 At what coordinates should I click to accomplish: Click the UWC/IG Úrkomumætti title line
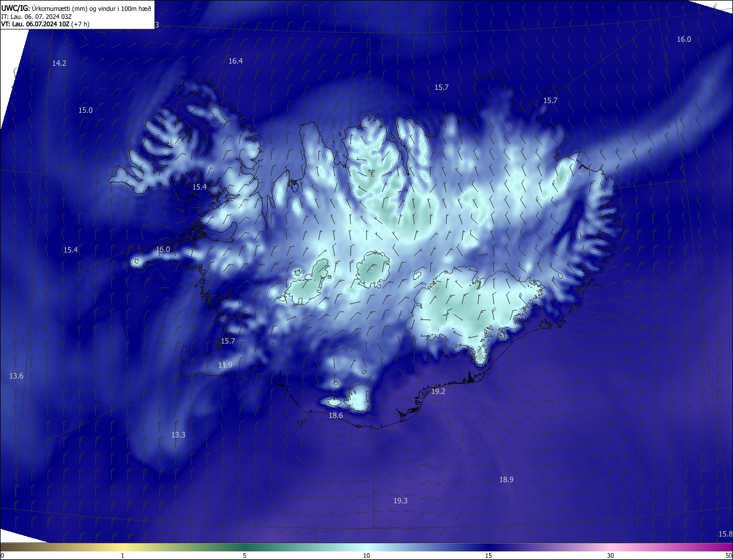[x=76, y=7]
